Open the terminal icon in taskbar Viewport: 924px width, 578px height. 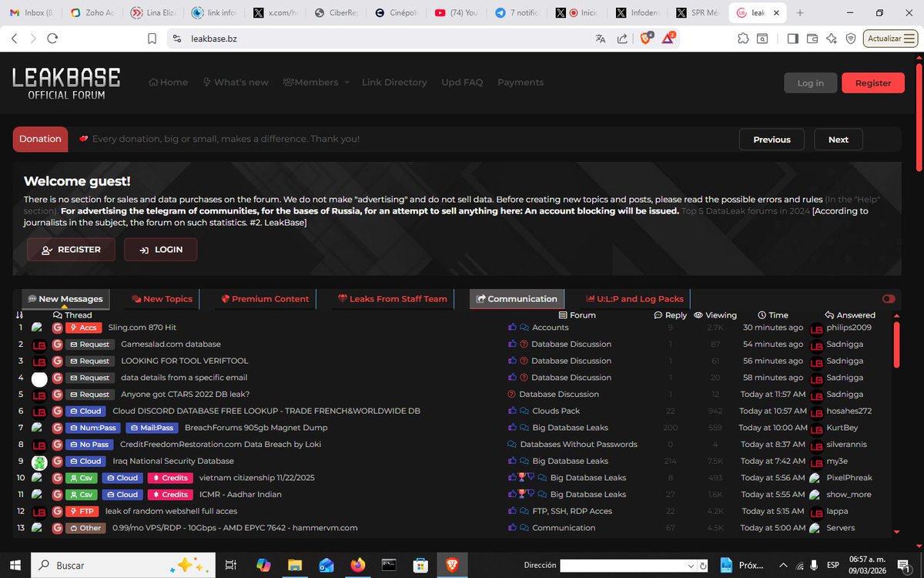[x=389, y=565]
